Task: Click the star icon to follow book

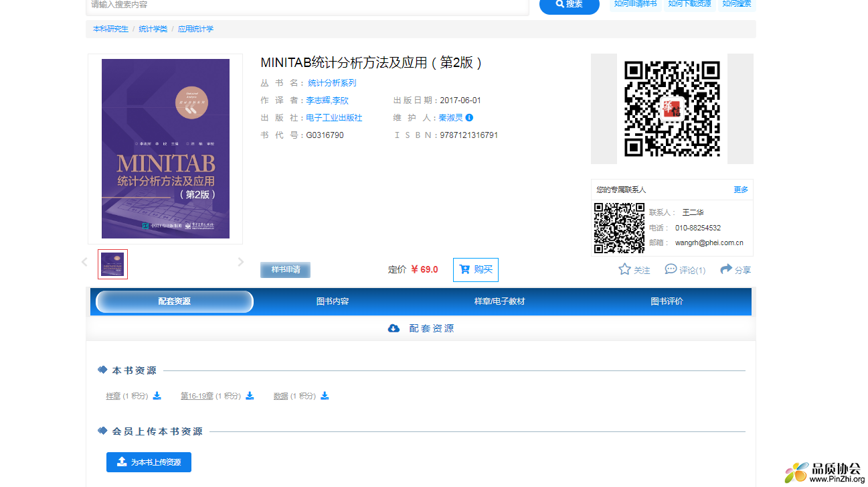Action: pos(624,269)
